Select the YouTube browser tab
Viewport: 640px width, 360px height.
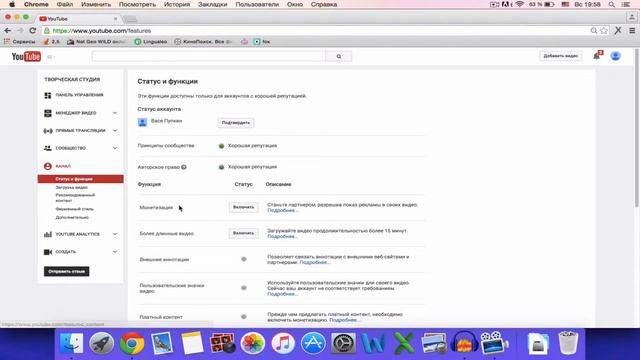coord(78,19)
